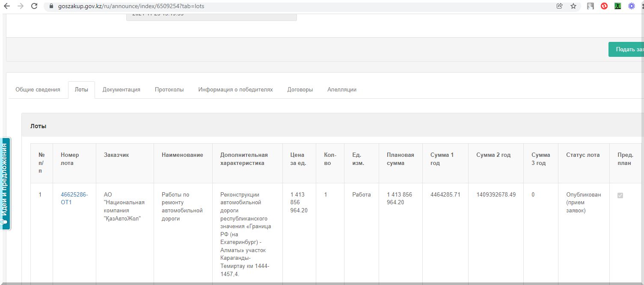Switch to 'Информация о победителях' tab
Viewport: 644px width, 285px height.
click(235, 90)
